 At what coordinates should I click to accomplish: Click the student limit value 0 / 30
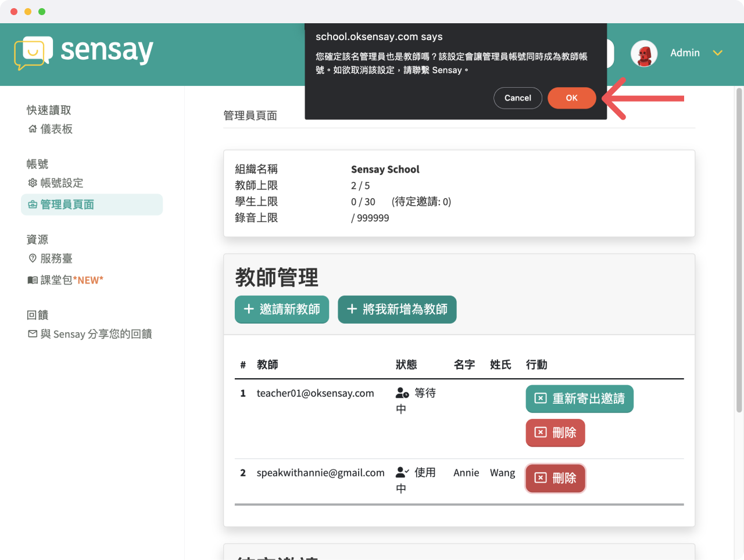pyautogui.click(x=363, y=202)
